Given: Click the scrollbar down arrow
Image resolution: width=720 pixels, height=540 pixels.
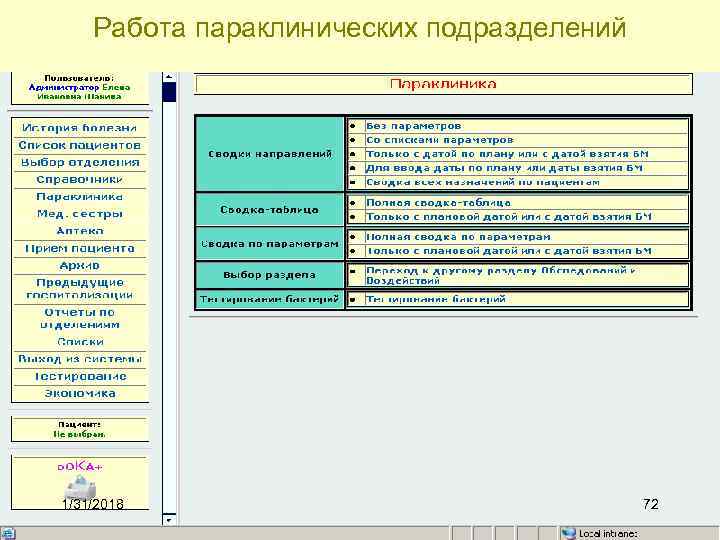Looking at the screenshot, I should (169, 520).
